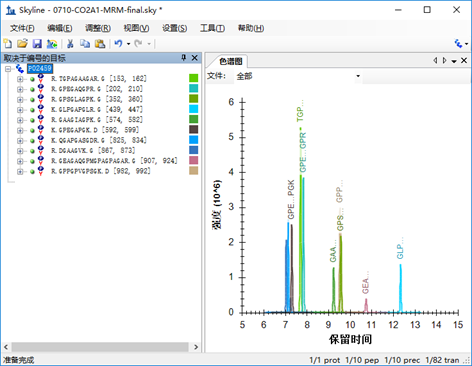Viewport: 472px width, 366px height.
Task: Click the New document toolbar icon
Action: [x=8, y=44]
